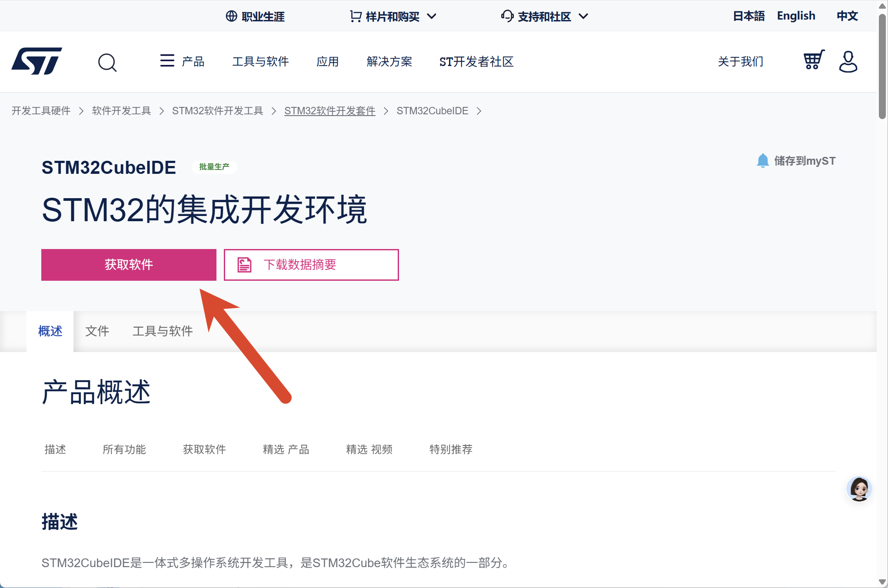This screenshot has height=588, width=888.
Task: Click the headset icon beside 支持和社区
Action: coord(507,16)
